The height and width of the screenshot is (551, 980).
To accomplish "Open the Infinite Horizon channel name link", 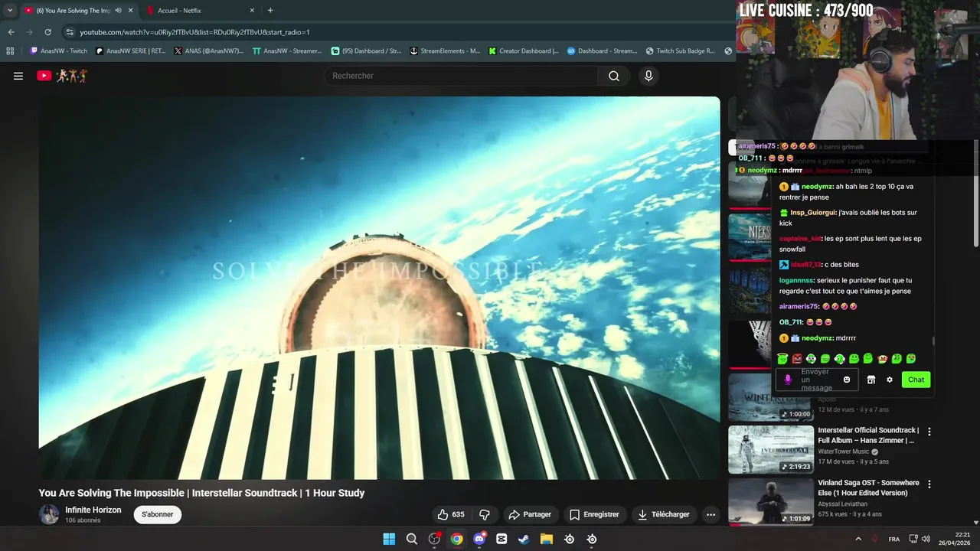I will point(93,510).
